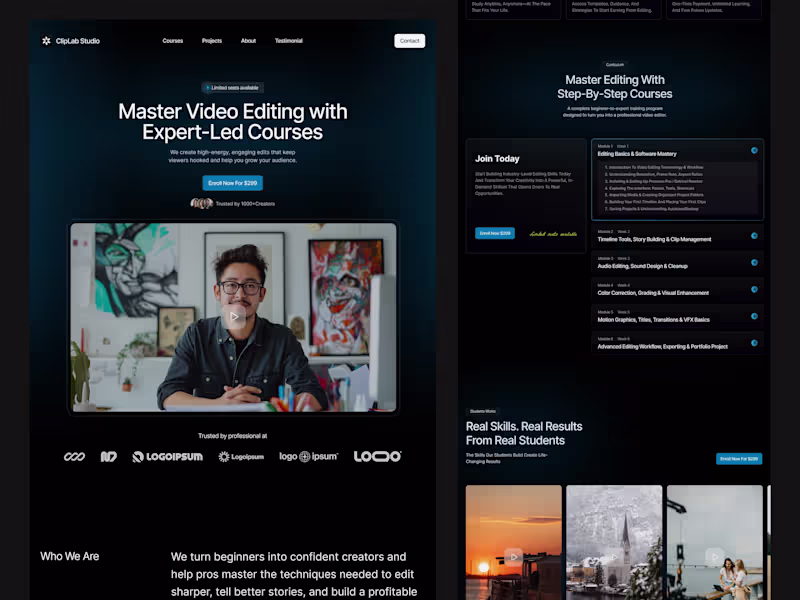Click the LOGO wordmark partner logo
The width and height of the screenshot is (800, 600).
tap(378, 456)
